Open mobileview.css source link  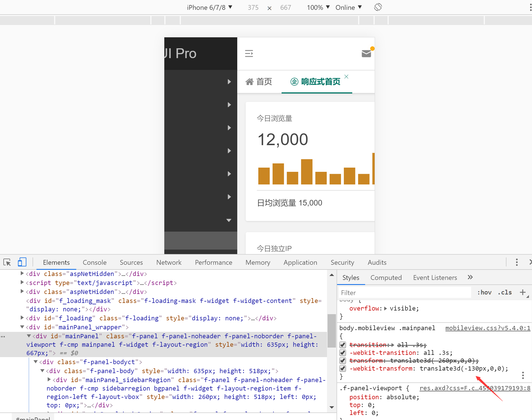point(488,328)
